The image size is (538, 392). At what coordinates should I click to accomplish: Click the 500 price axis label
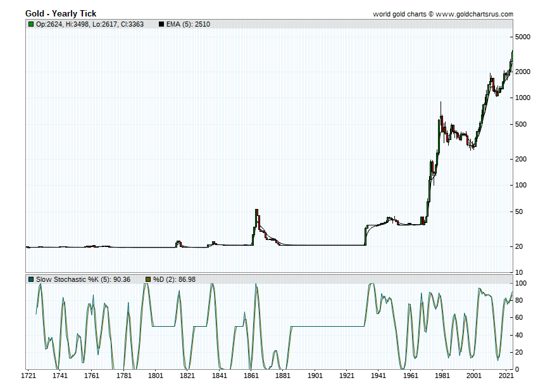click(521, 124)
